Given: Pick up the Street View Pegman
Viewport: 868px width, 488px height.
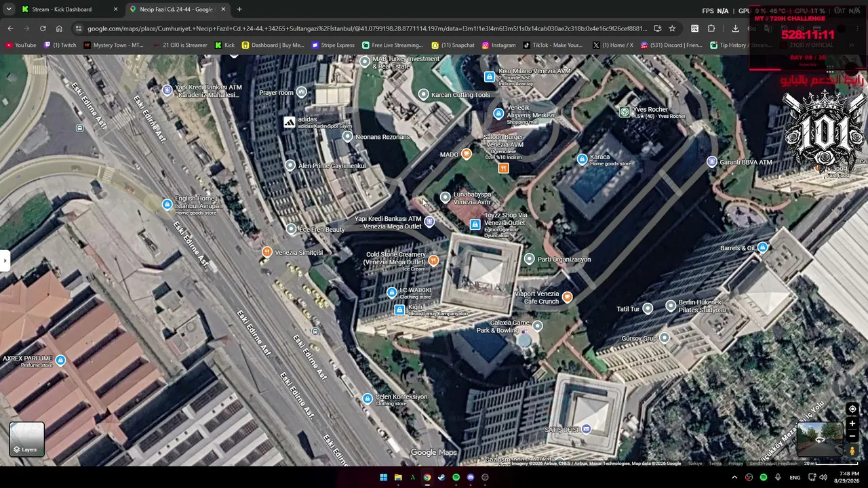Looking at the screenshot, I should pyautogui.click(x=852, y=451).
